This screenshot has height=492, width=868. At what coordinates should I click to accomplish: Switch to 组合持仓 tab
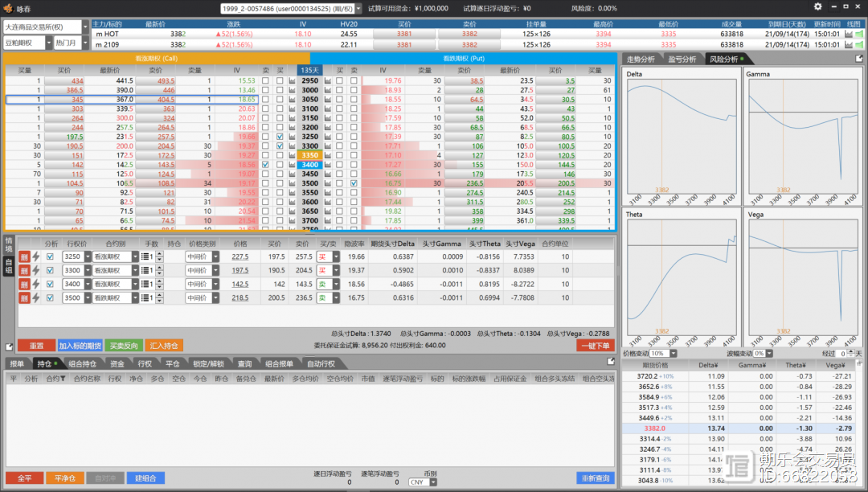point(83,364)
